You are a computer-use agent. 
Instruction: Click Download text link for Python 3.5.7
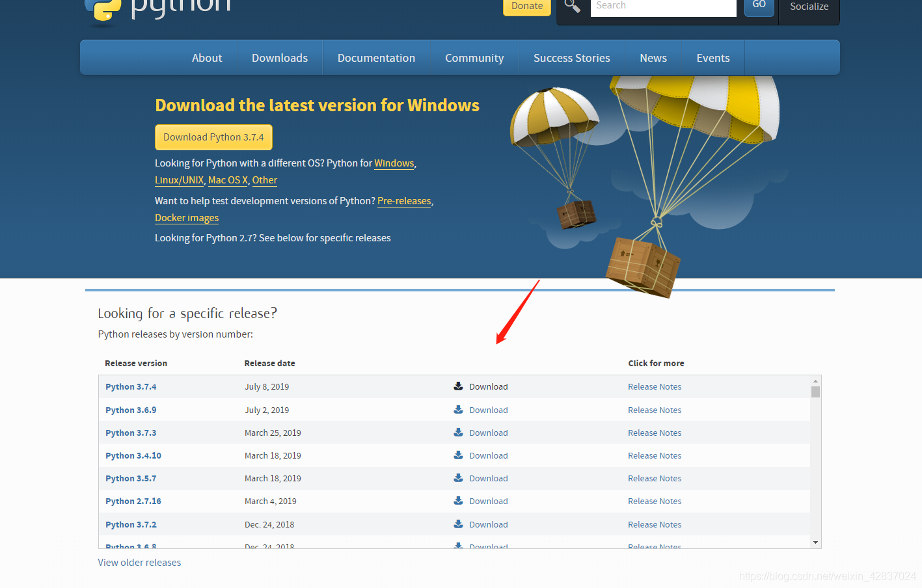point(489,478)
